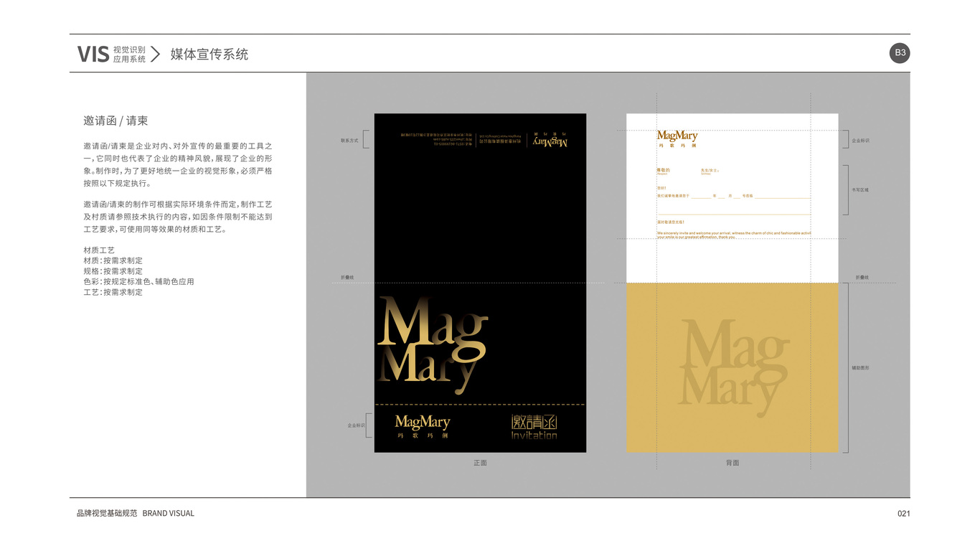The image size is (980, 551).
Task: Click the large gradient Mag Mary graphic on the black card
Action: coord(433,345)
